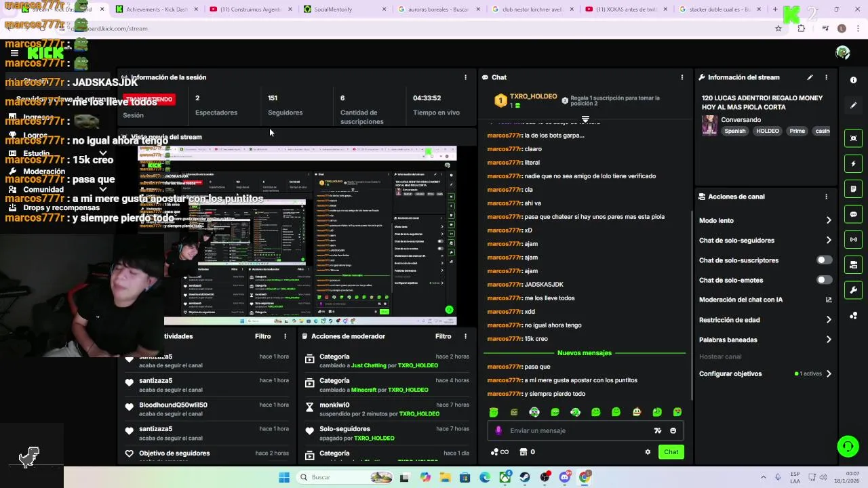Viewport: 868px width, 488px height.
Task: Open the external link icon for Moderación del chat con IA
Action: (829, 300)
